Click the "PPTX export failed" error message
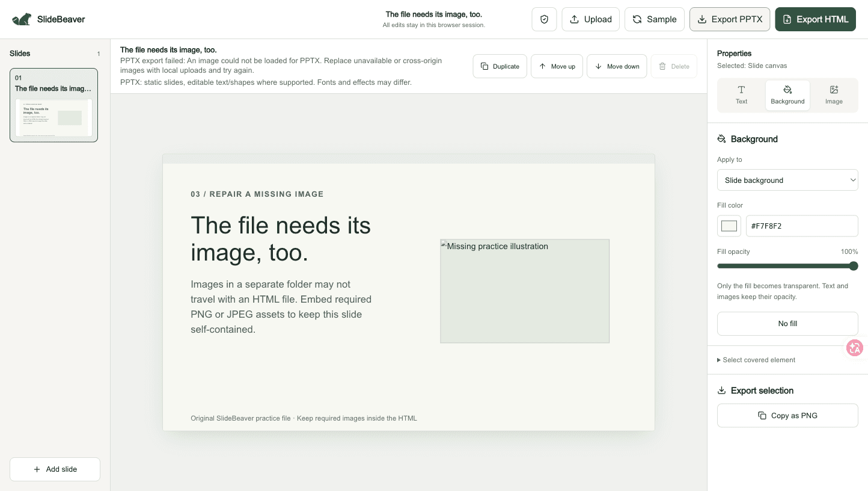Image resolution: width=868 pixels, height=491 pixels. (281, 66)
